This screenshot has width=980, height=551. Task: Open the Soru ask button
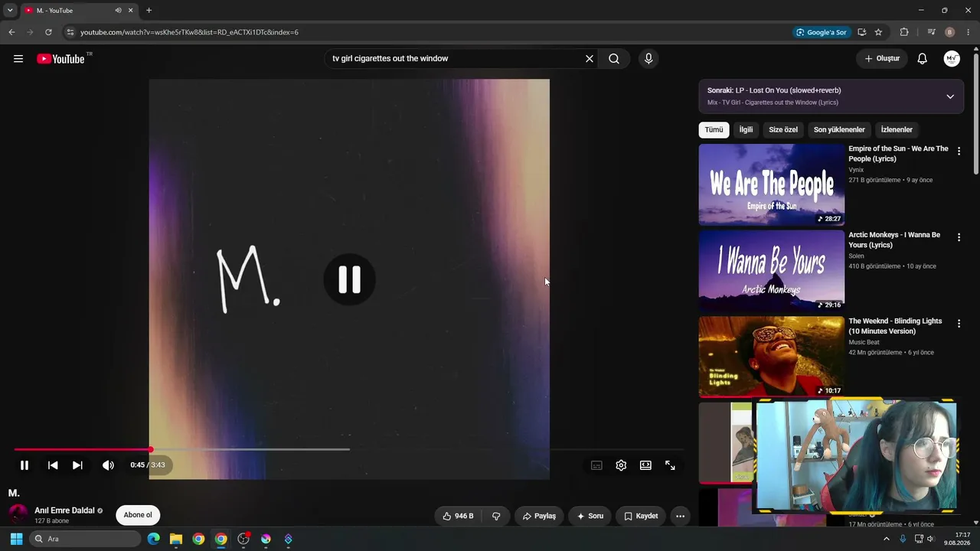pyautogui.click(x=590, y=516)
